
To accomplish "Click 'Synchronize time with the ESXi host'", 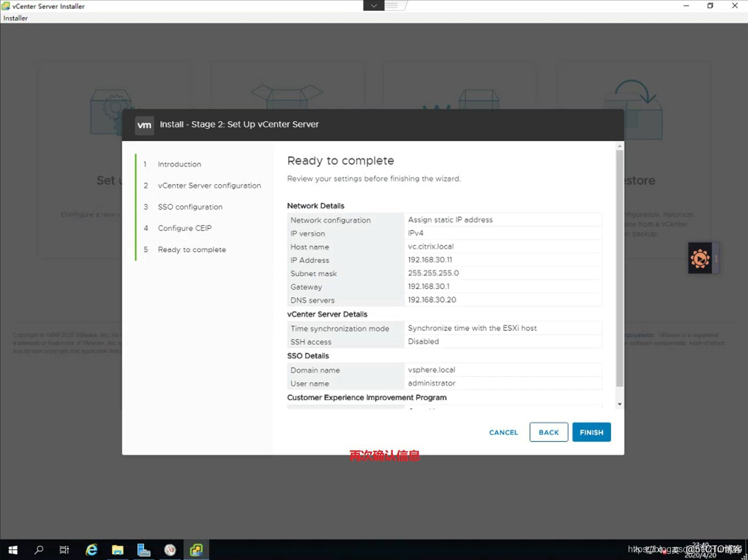I will tap(472, 328).
